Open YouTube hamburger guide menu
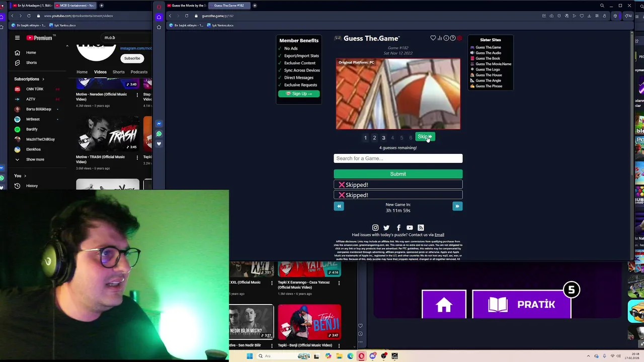Image resolution: width=644 pixels, height=362 pixels. click(x=17, y=38)
